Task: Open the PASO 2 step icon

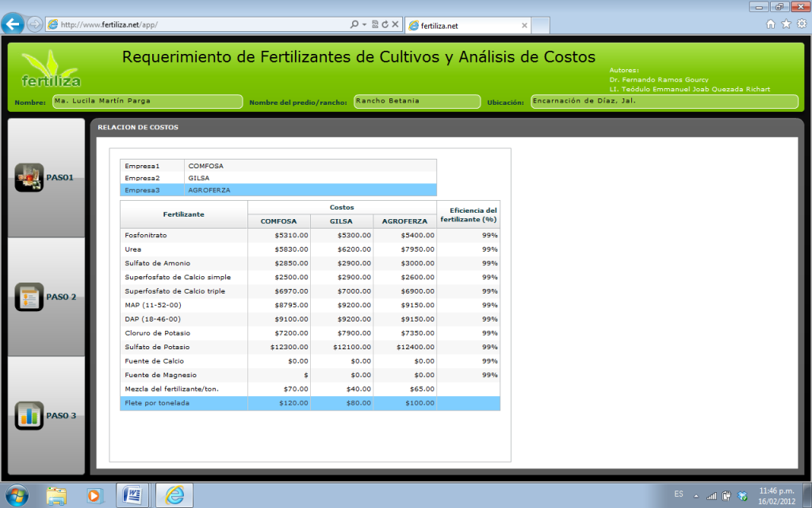Action: click(29, 297)
